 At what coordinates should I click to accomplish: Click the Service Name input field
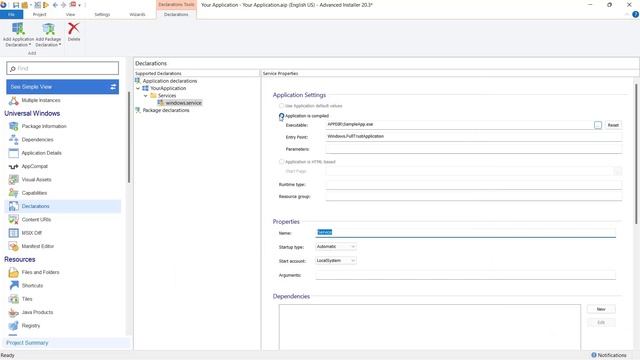pyautogui.click(x=466, y=233)
